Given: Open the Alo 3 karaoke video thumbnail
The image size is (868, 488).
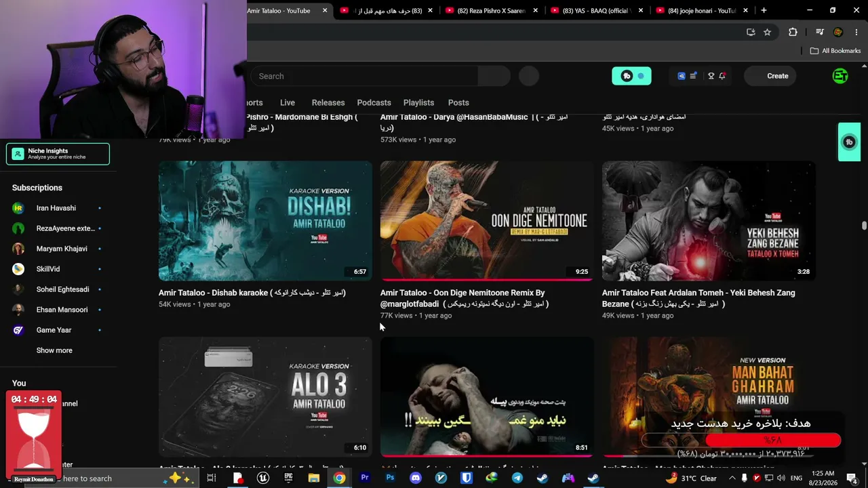Looking at the screenshot, I should point(265,397).
